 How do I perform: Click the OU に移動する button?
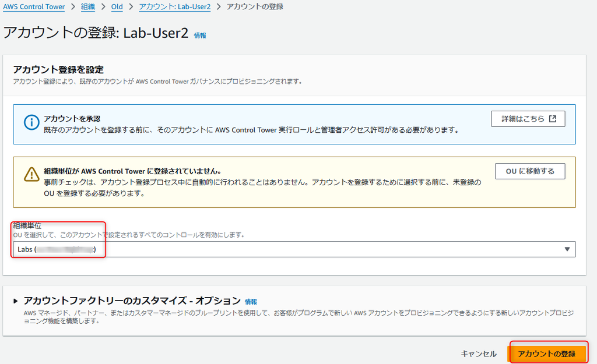530,171
